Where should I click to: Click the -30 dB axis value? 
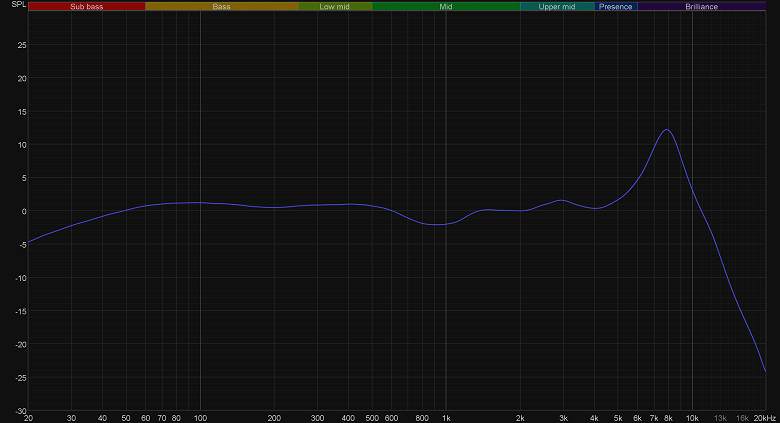[x=20, y=412]
